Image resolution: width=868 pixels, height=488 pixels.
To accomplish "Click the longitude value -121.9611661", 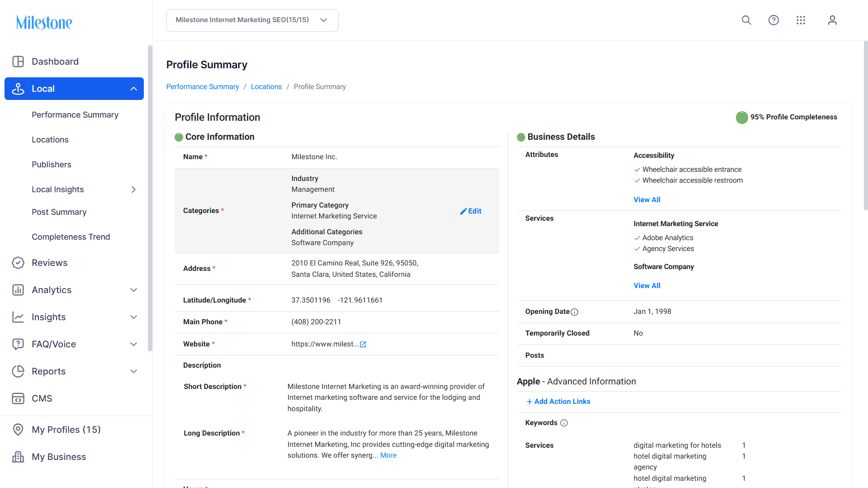I will click(360, 300).
